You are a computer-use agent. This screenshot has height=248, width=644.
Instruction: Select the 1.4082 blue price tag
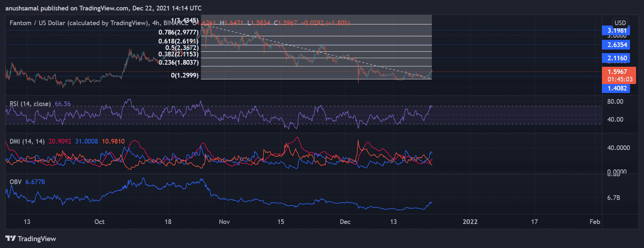point(616,88)
